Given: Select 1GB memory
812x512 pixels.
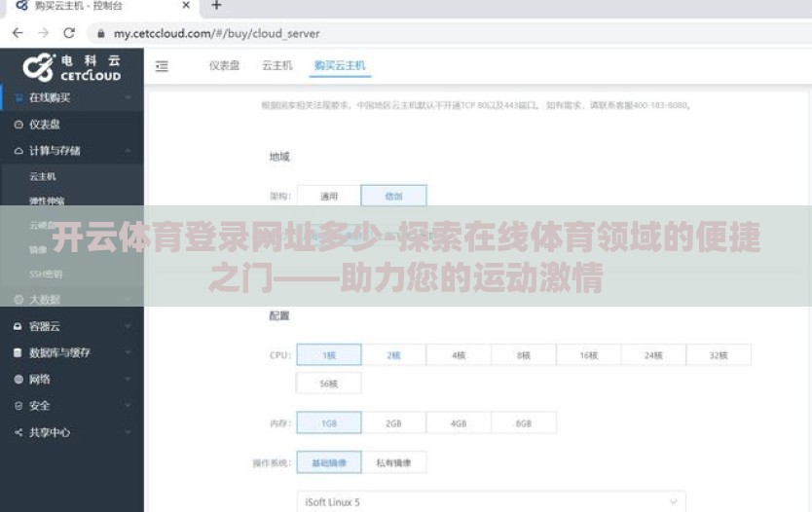Looking at the screenshot, I should pos(329,423).
